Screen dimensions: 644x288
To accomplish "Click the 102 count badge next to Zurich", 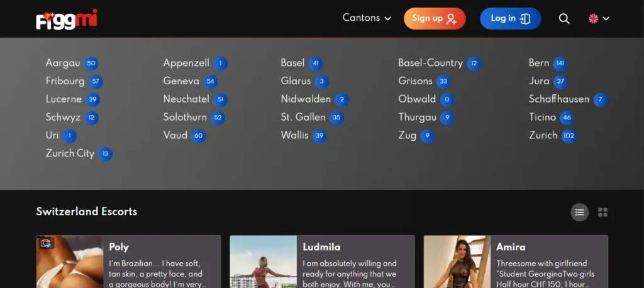I will 569,136.
